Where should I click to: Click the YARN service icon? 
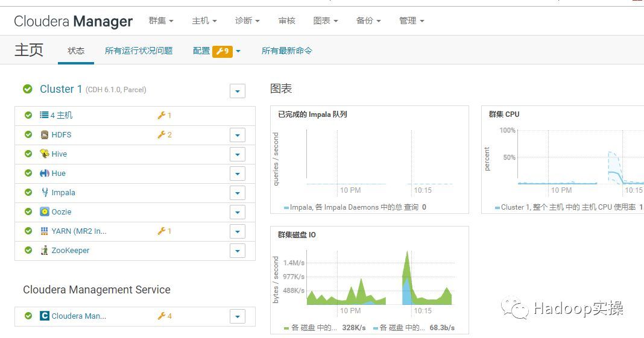pyautogui.click(x=45, y=231)
